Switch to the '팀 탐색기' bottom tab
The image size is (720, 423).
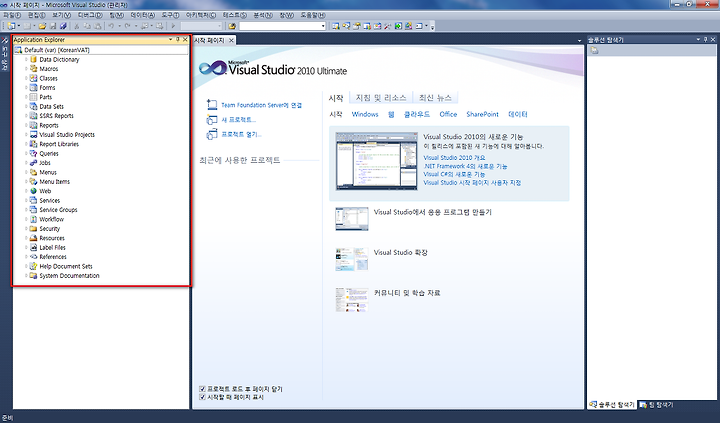coord(657,405)
